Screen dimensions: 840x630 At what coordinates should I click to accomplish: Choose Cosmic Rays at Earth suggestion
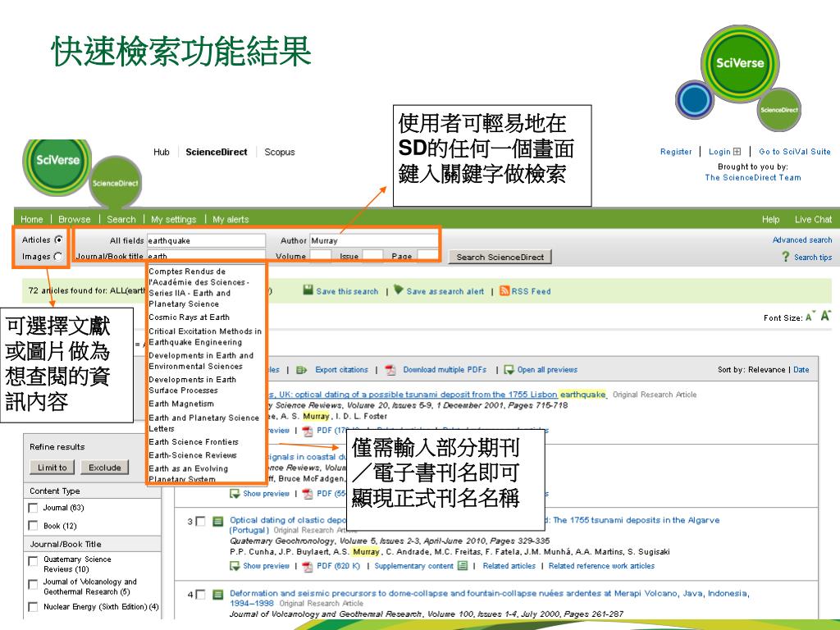point(189,317)
